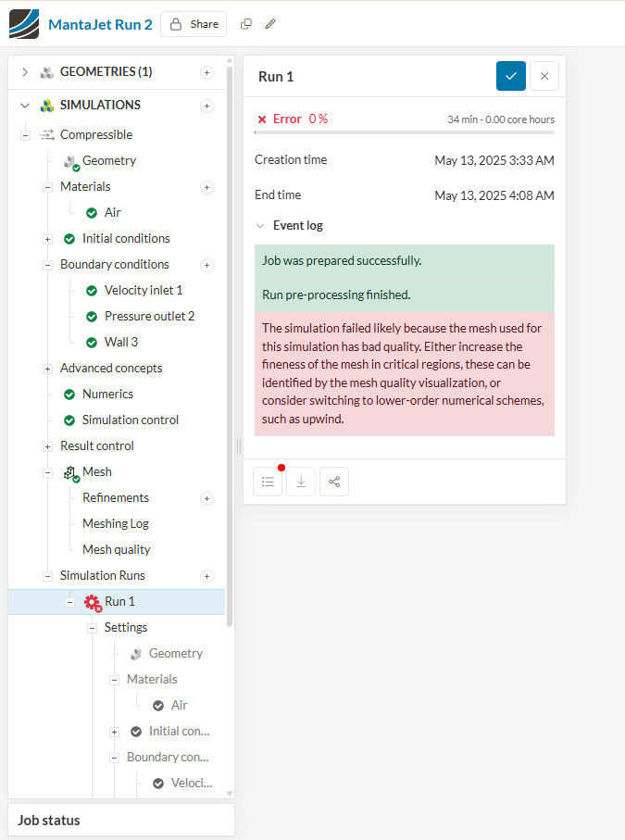
Task: Collapse the SIMULATIONS section
Action: pyautogui.click(x=25, y=106)
